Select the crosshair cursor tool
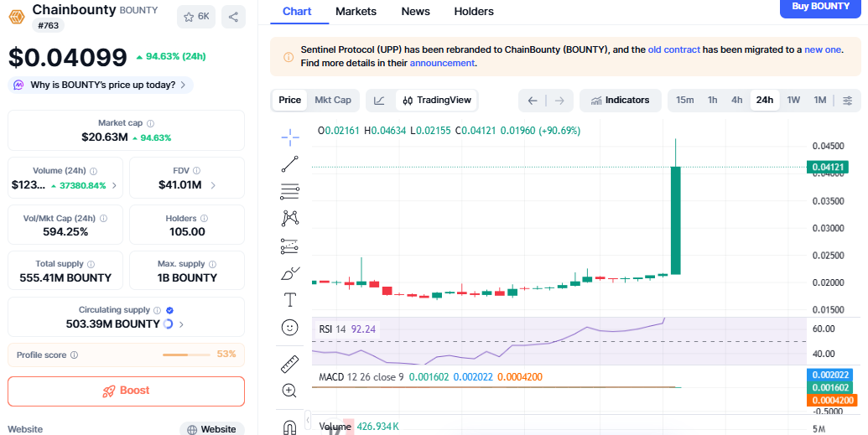Image resolution: width=868 pixels, height=435 pixels. (290, 137)
